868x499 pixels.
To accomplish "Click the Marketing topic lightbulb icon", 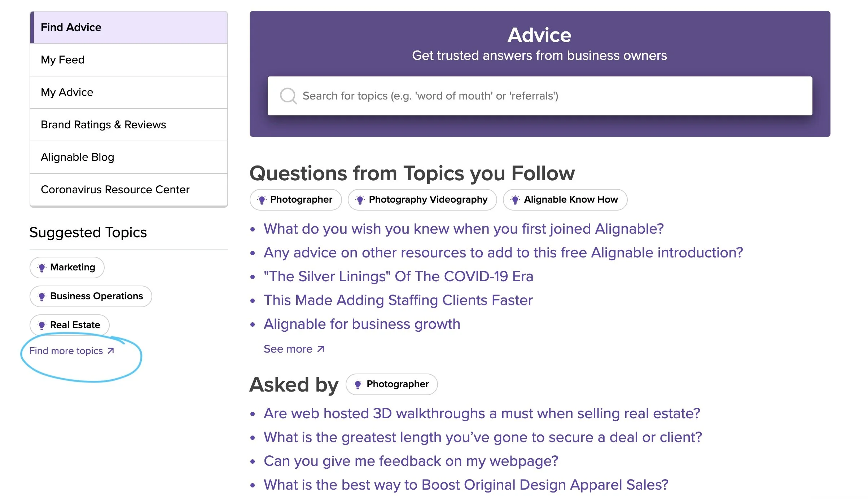I will 42,268.
